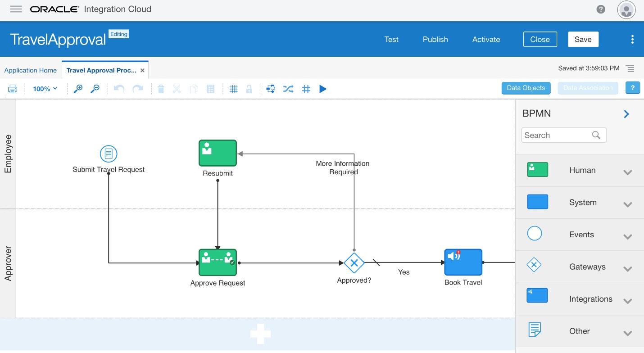This screenshot has width=644, height=353.
Task: Undo the last change
Action: (x=119, y=89)
